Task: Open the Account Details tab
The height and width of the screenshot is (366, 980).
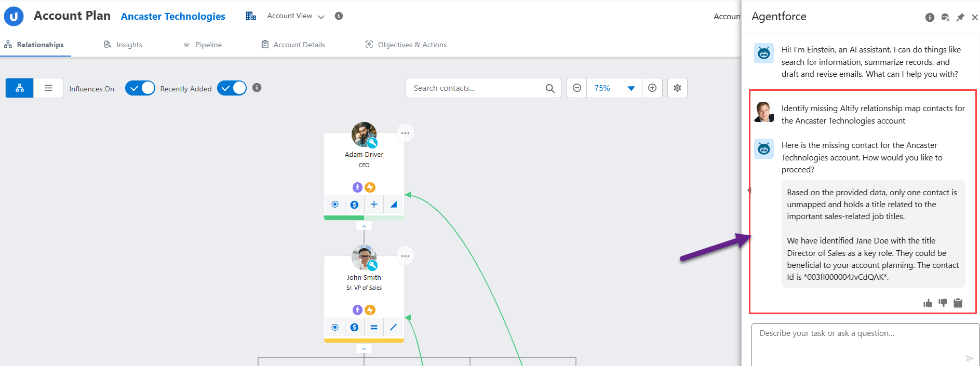Action: [293, 45]
